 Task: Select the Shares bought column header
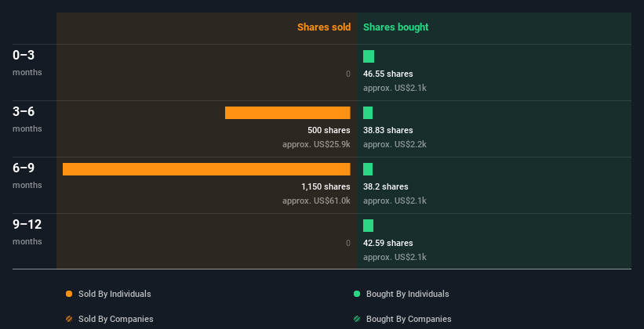[395, 27]
